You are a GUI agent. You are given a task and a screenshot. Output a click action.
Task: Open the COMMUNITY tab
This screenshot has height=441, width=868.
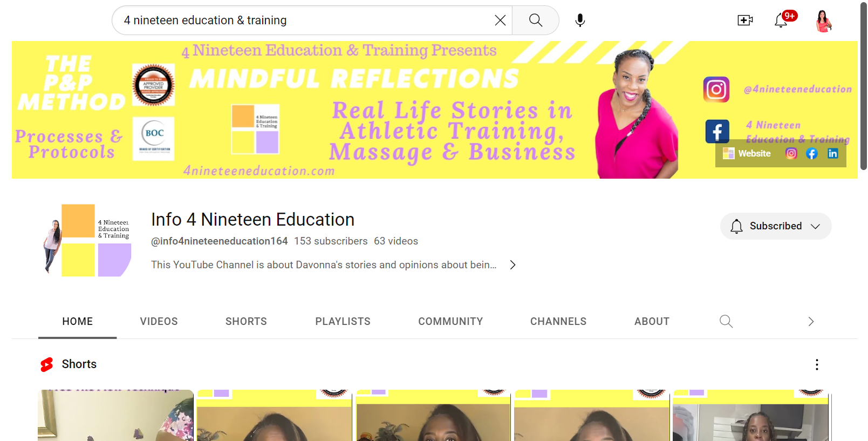pyautogui.click(x=450, y=322)
